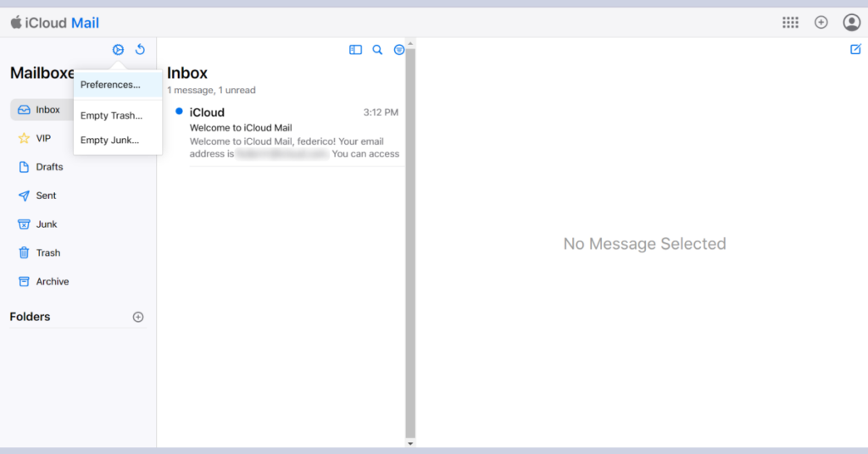868x454 pixels.
Task: Click the plus circle icon in header
Action: click(x=821, y=23)
